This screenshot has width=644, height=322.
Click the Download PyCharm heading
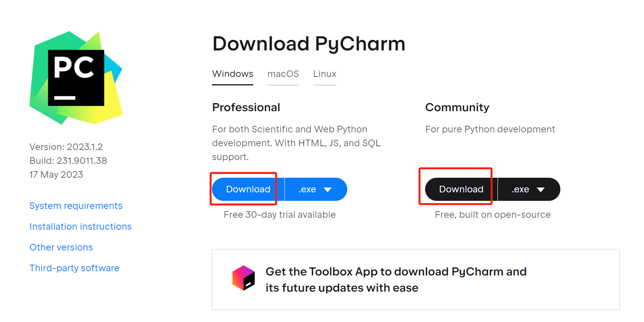point(309,43)
